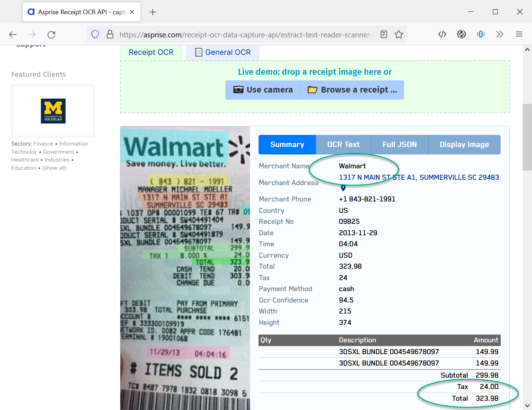
Task: Switch to the OCR Text tab
Action: [x=343, y=144]
